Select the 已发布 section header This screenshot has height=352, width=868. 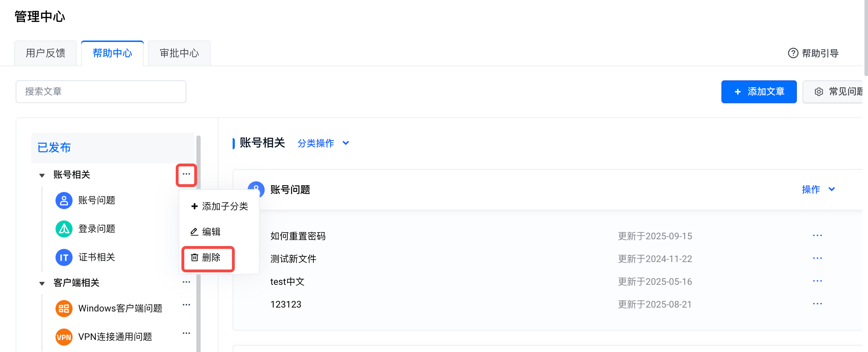[x=113, y=148]
